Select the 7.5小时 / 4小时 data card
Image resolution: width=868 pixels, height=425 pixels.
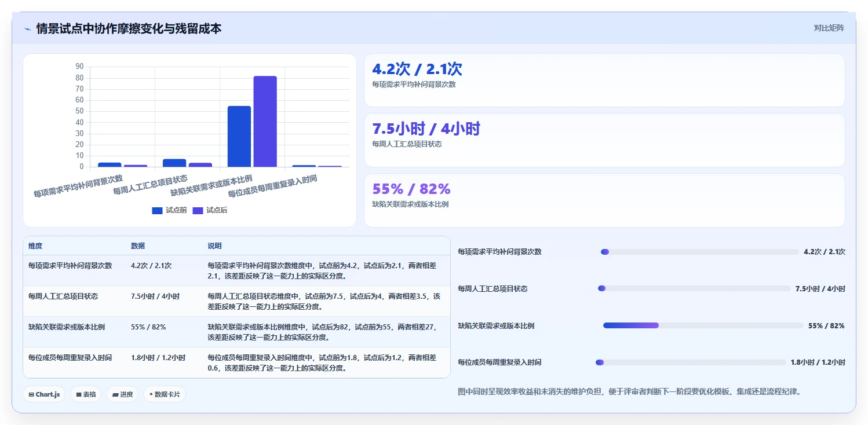tap(604, 140)
